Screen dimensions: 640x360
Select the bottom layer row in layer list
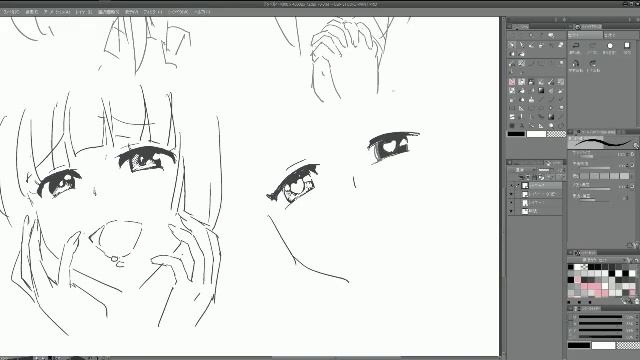pos(535,211)
